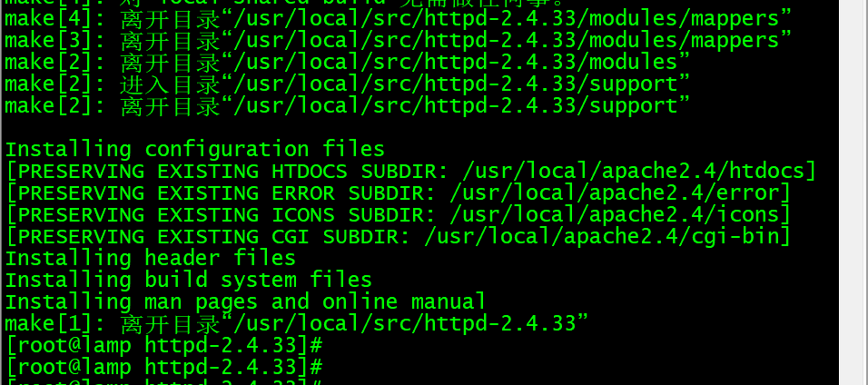Select the "Installing configuration files" line
The height and width of the screenshot is (385, 868).
click(195, 150)
